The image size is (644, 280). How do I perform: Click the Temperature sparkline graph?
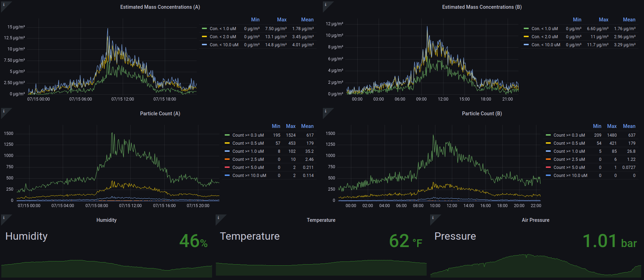coord(321,268)
